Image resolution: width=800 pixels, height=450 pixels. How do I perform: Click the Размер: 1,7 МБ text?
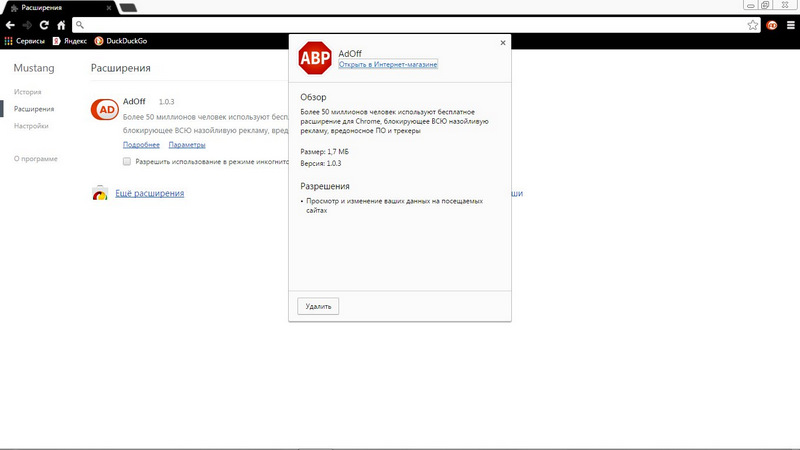(324, 152)
